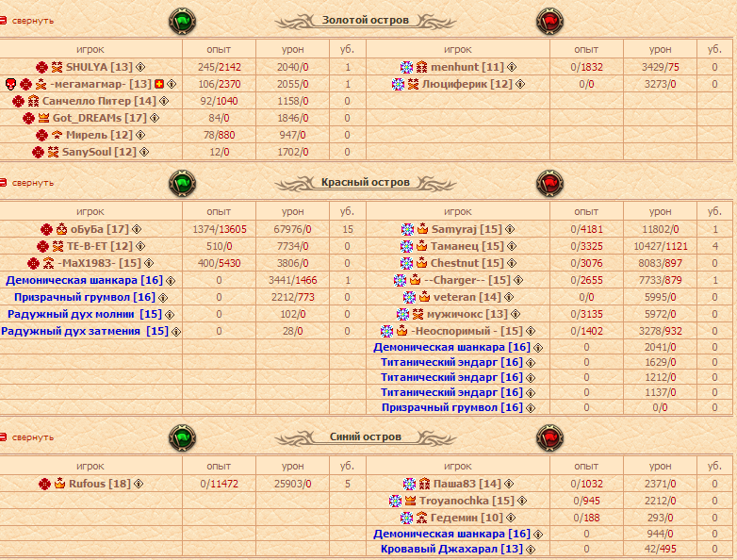This screenshot has width=737, height=560.
Task: Open info icon next to SHULYA [13]
Action: pyautogui.click(x=140, y=67)
